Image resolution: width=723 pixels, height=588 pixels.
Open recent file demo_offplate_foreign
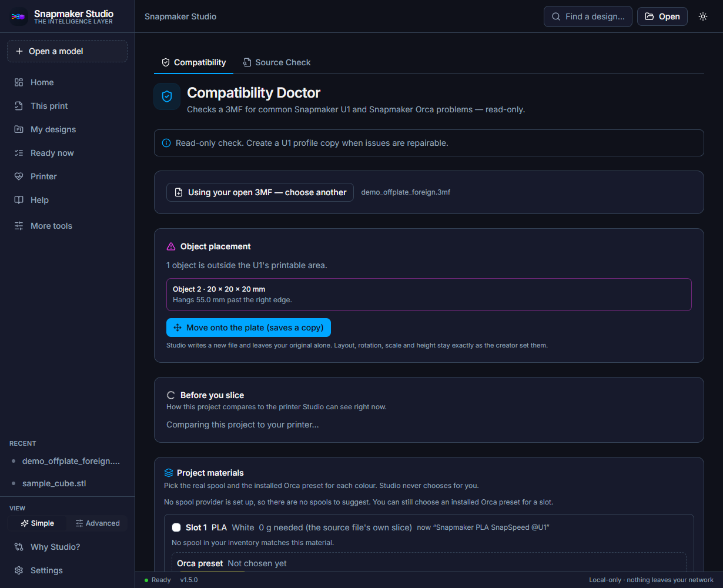[x=67, y=461]
